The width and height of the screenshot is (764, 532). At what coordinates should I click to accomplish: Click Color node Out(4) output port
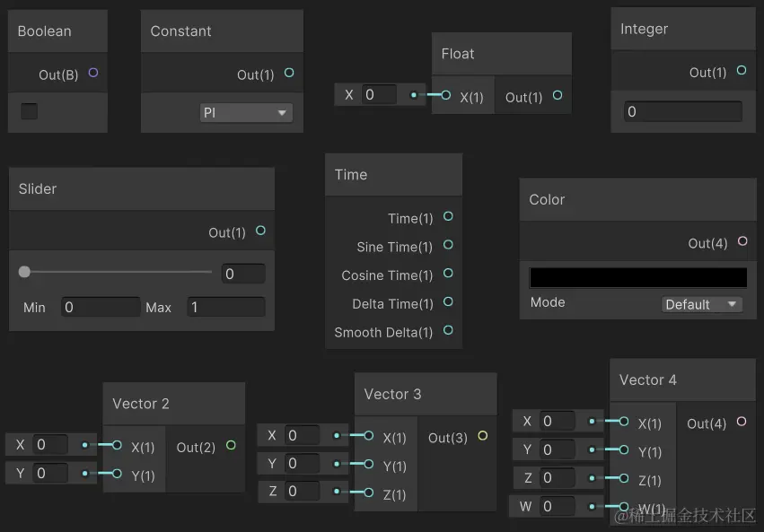[x=742, y=241]
